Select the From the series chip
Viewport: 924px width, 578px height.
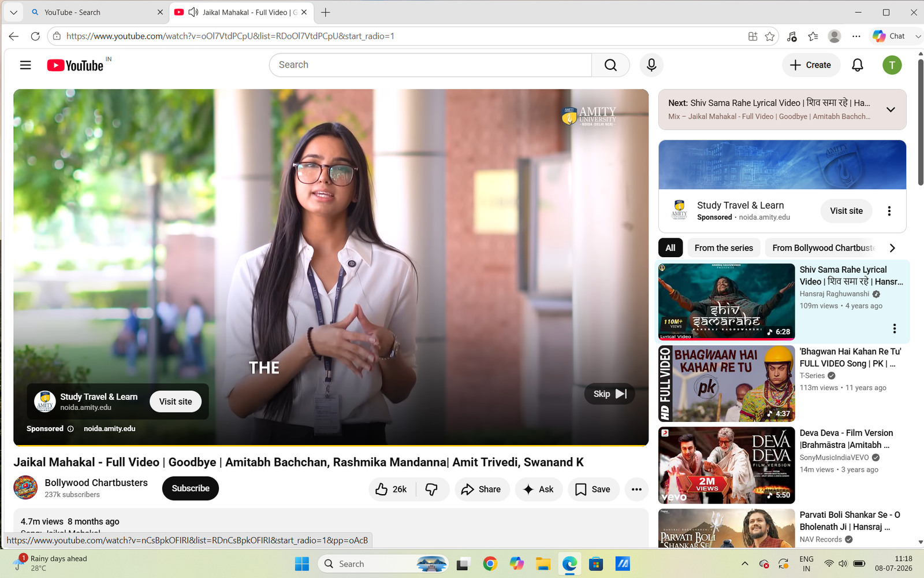pyautogui.click(x=724, y=248)
